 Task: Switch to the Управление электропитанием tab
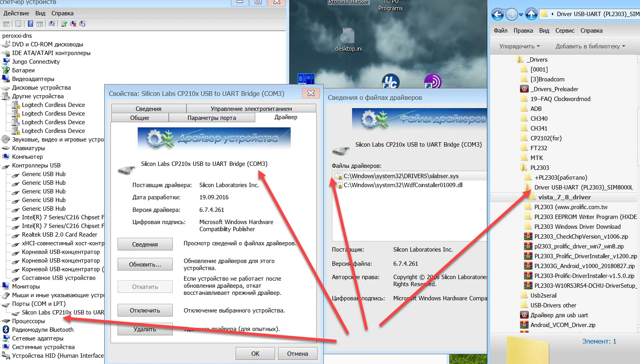point(251,109)
